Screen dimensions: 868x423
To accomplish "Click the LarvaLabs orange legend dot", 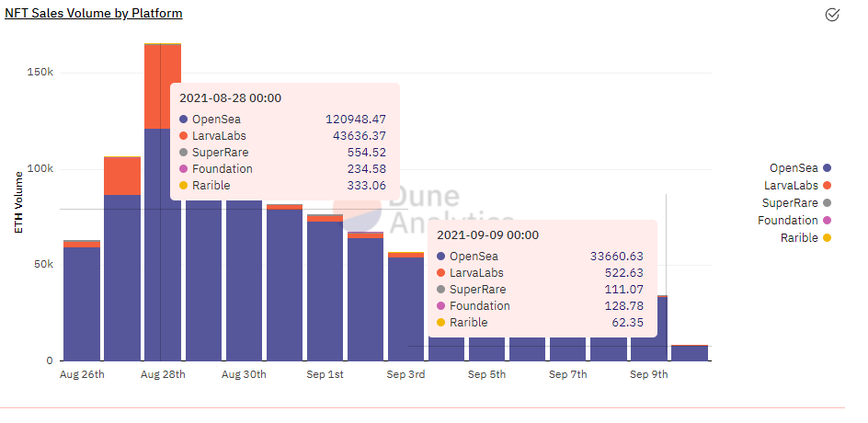I will click(x=828, y=186).
